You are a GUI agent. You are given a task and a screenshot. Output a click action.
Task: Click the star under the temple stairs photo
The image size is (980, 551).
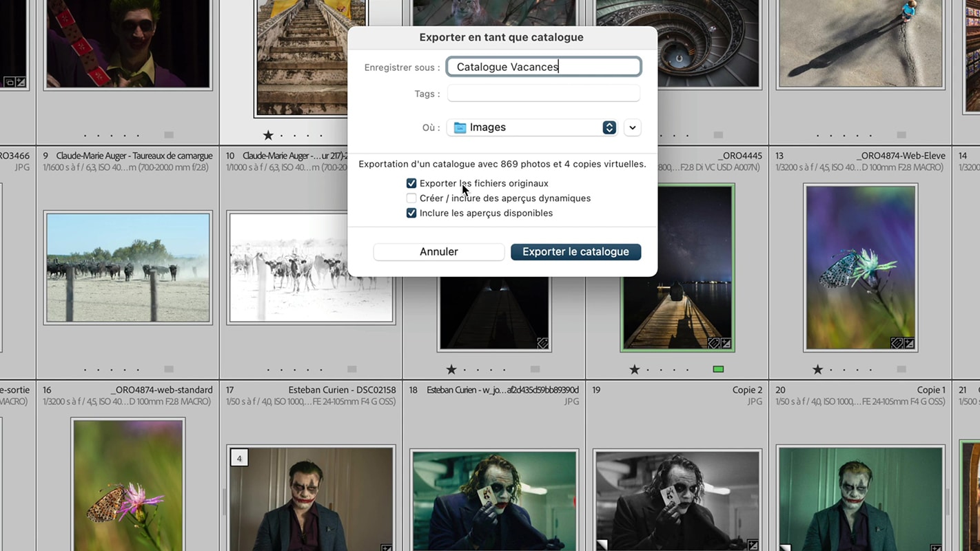[268, 135]
